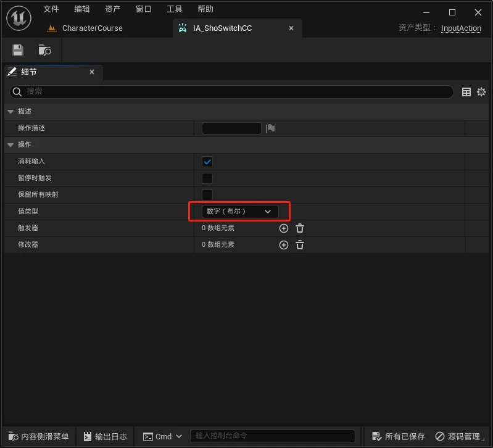Open the 源码管理 source control button
493x448 pixels.
point(457,436)
